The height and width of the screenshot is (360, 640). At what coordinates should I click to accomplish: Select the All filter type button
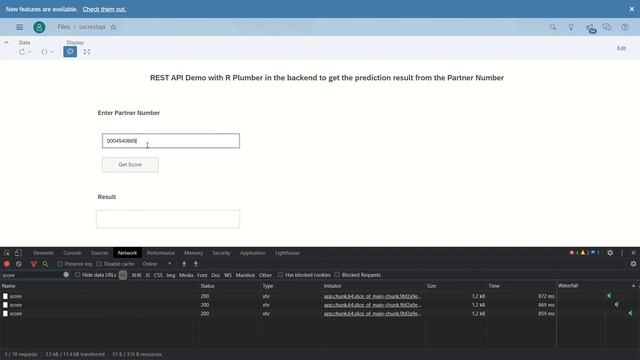(123, 275)
